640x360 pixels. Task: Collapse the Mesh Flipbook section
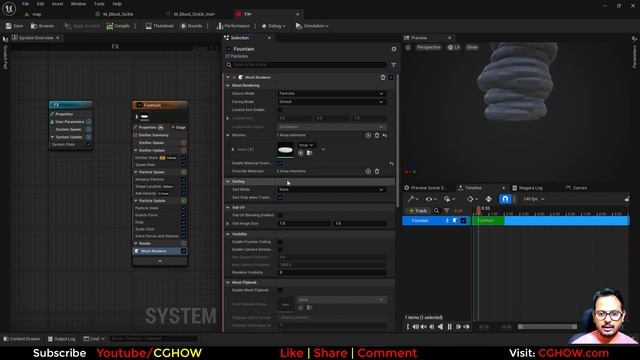pyautogui.click(x=228, y=282)
